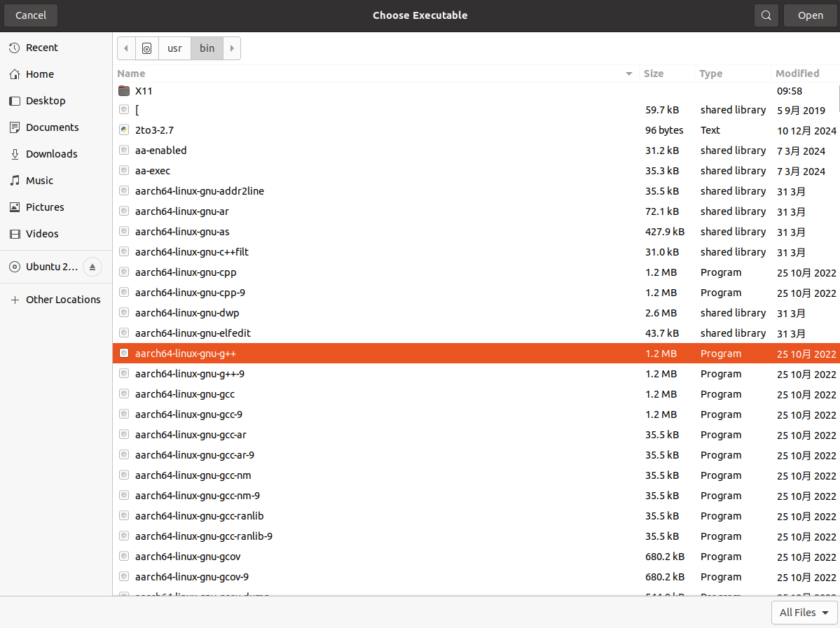Cancel the Choose Executable dialog
Screen dimensions: 840x628
point(31,15)
